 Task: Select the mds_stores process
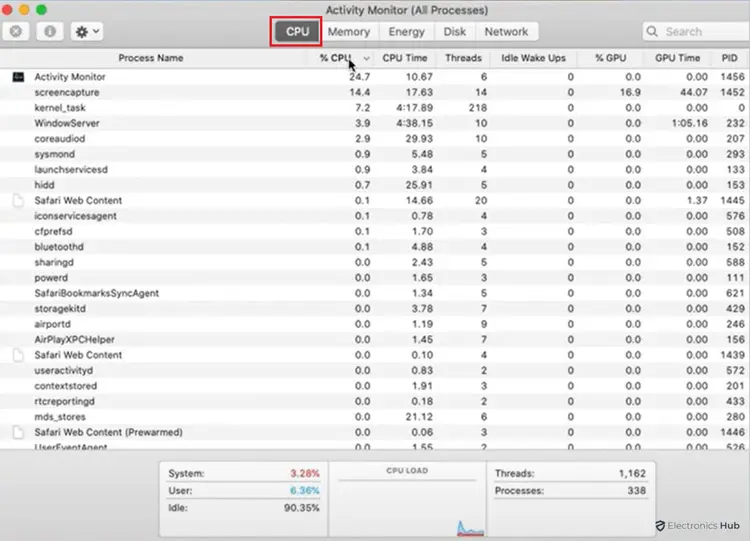60,417
